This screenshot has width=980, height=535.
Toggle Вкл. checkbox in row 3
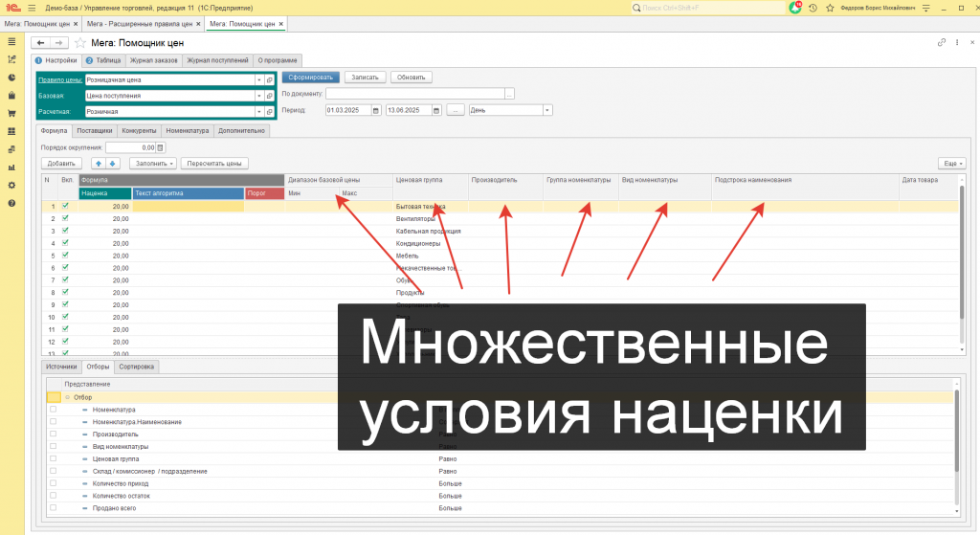65,231
